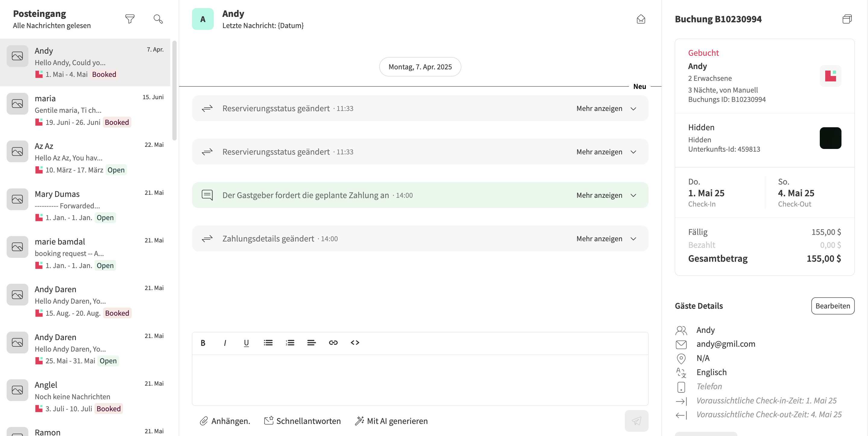Open Schnellantworten
The image size is (868, 436).
(302, 421)
